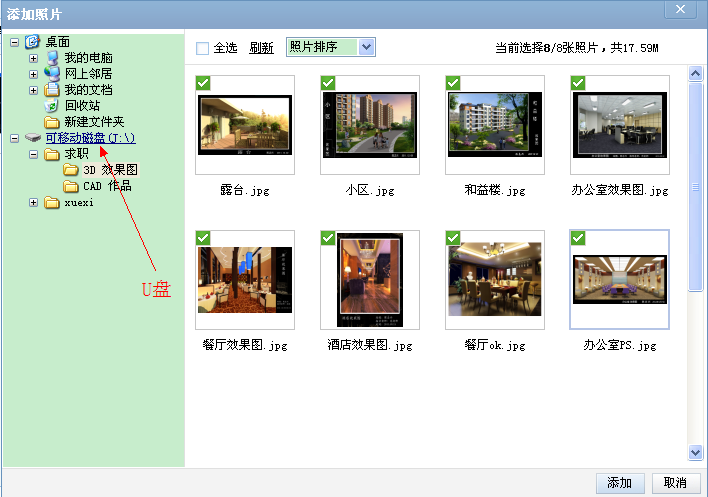Open the 3D 效果图 folder icon
Viewport: 708px width, 497px height.
[x=71, y=170]
